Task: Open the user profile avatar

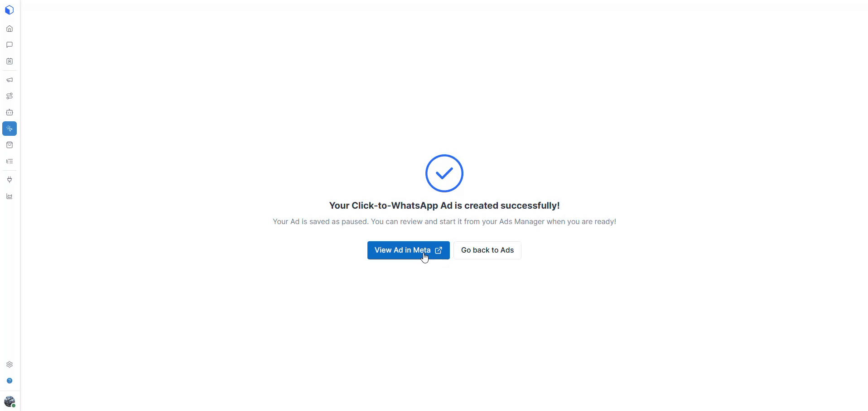Action: click(x=10, y=401)
